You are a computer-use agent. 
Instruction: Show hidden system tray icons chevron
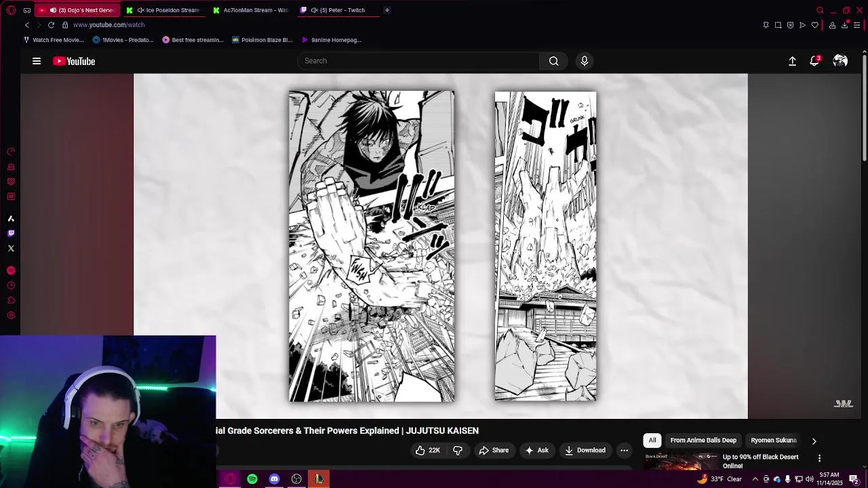pyautogui.click(x=755, y=479)
